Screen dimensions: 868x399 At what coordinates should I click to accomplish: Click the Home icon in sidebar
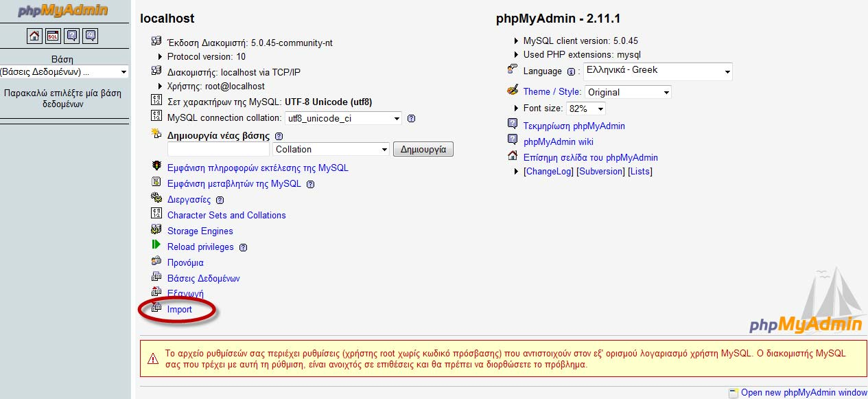point(34,36)
